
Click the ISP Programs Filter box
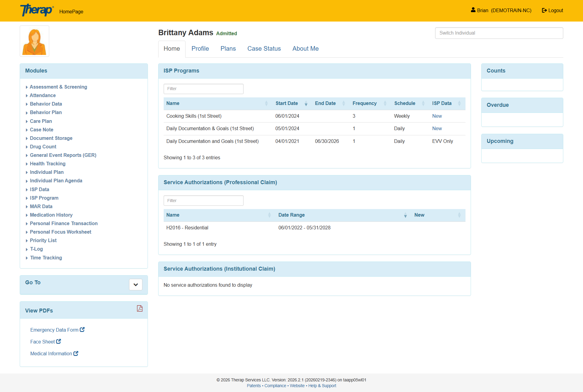[x=203, y=89]
